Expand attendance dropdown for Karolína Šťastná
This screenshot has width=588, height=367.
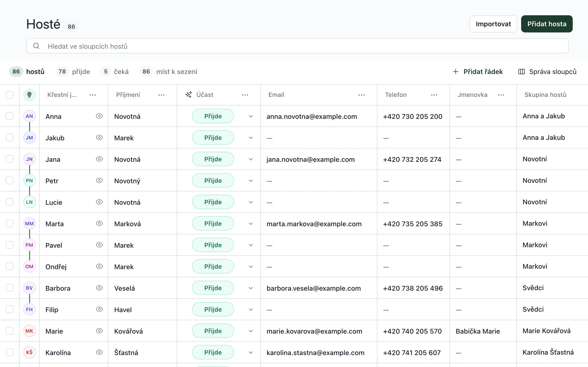[251, 352]
